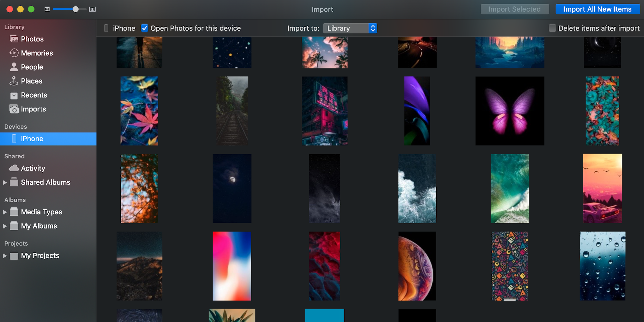Open My Albums in the sidebar
644x322 pixels.
pos(39,226)
